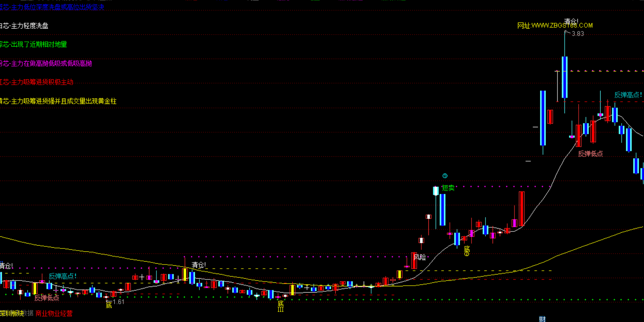Click the yellow 深圳板块 sector label
Image resolution: width=644 pixels, height=322 pixels.
[12, 314]
